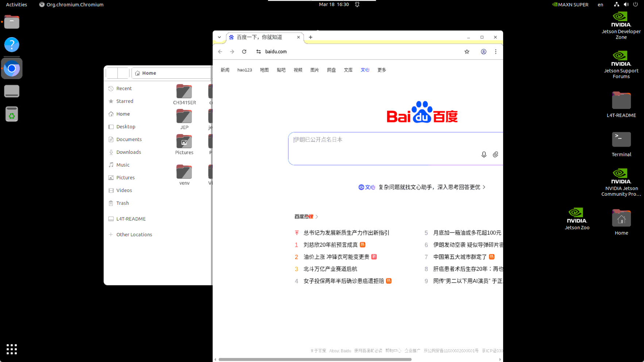Open the 贴吧 link

point(281,70)
